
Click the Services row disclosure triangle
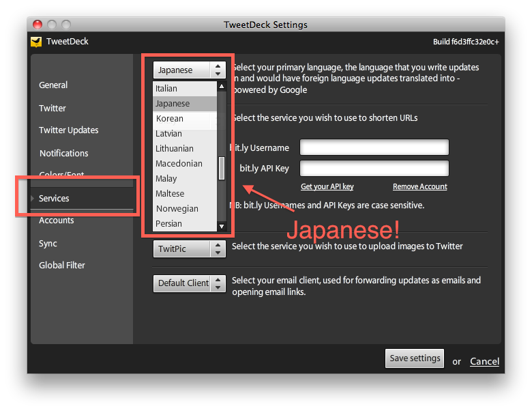tap(33, 199)
